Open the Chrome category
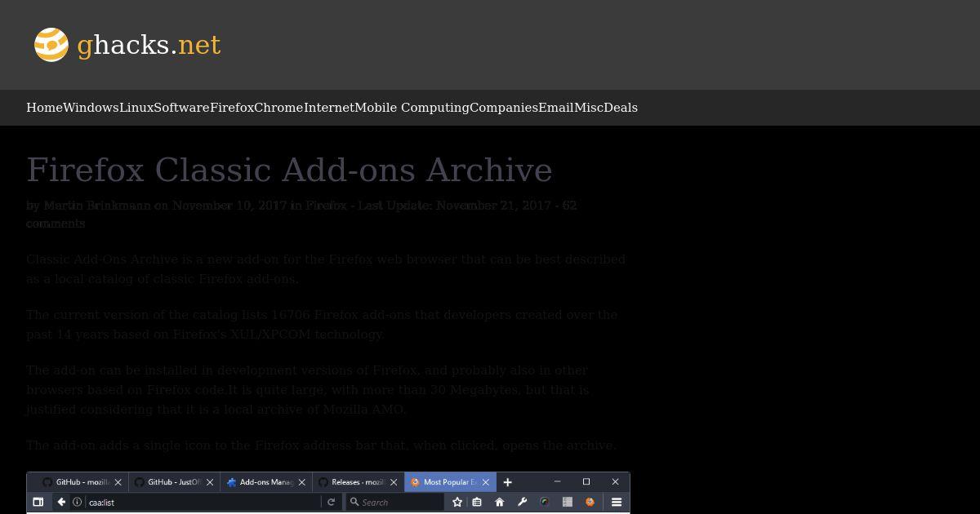 [x=278, y=108]
